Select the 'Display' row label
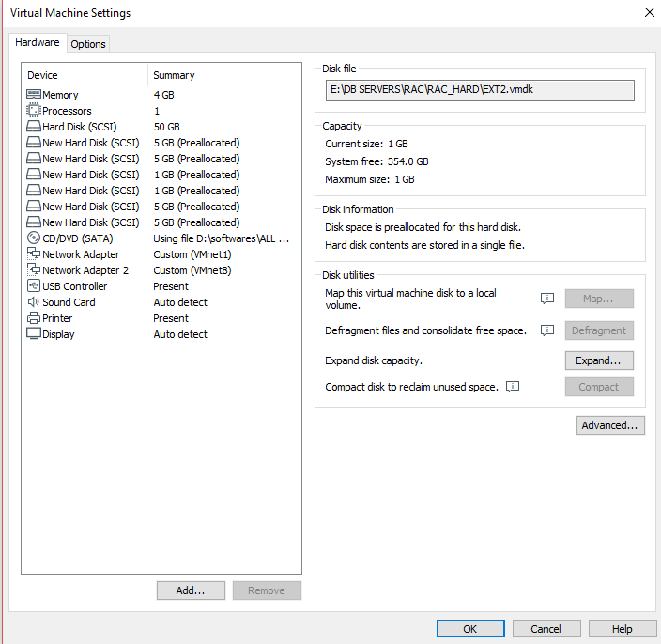This screenshot has height=644, width=661. point(58,334)
